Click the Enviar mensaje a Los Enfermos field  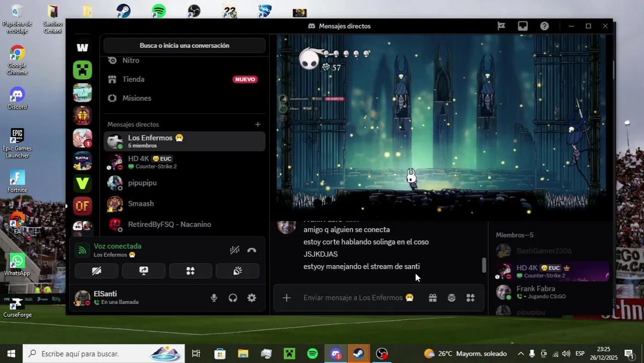tap(359, 298)
